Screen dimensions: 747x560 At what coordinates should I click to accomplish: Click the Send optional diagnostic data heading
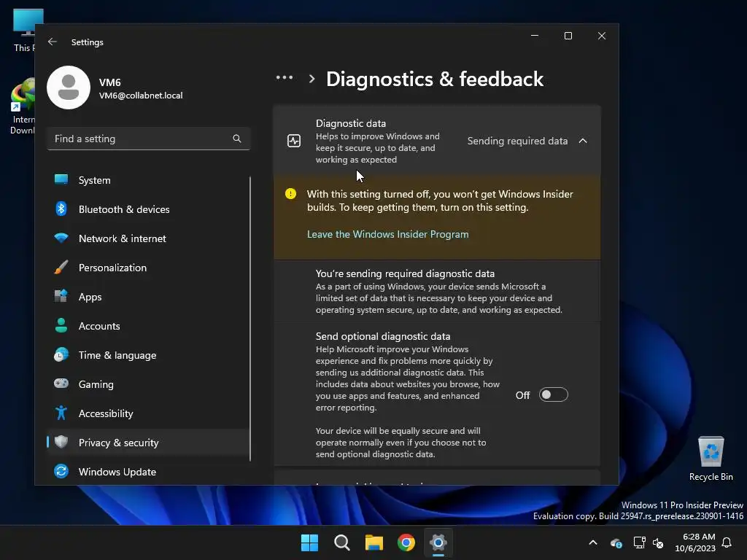[x=382, y=336]
